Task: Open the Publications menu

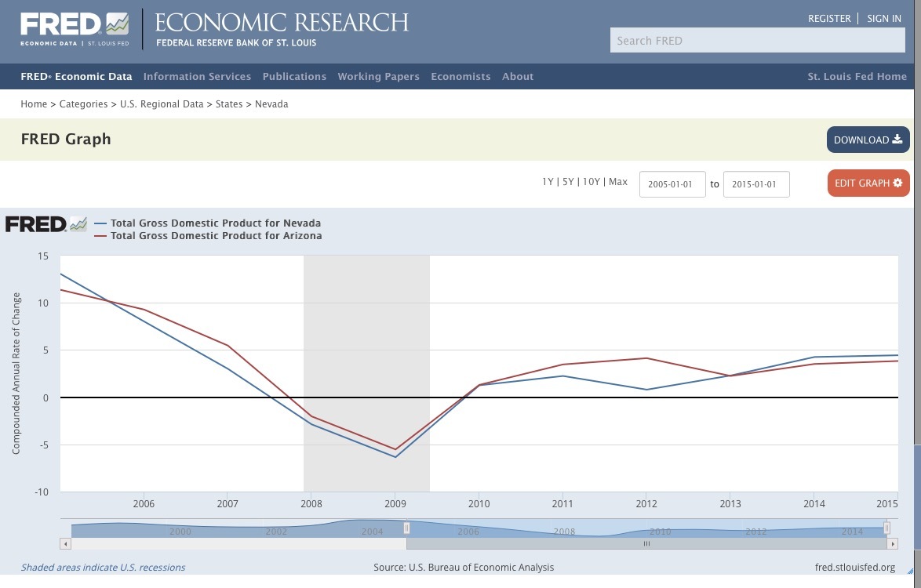Action: point(294,77)
